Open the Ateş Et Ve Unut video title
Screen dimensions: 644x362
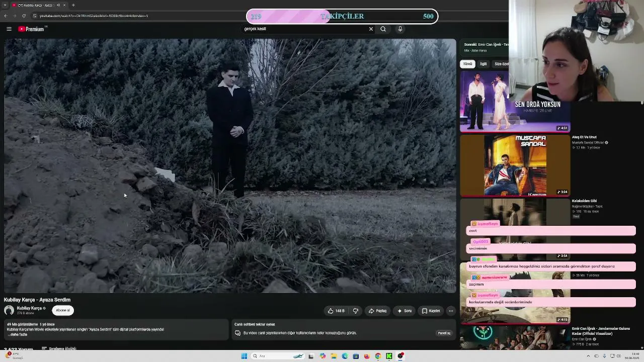click(584, 137)
